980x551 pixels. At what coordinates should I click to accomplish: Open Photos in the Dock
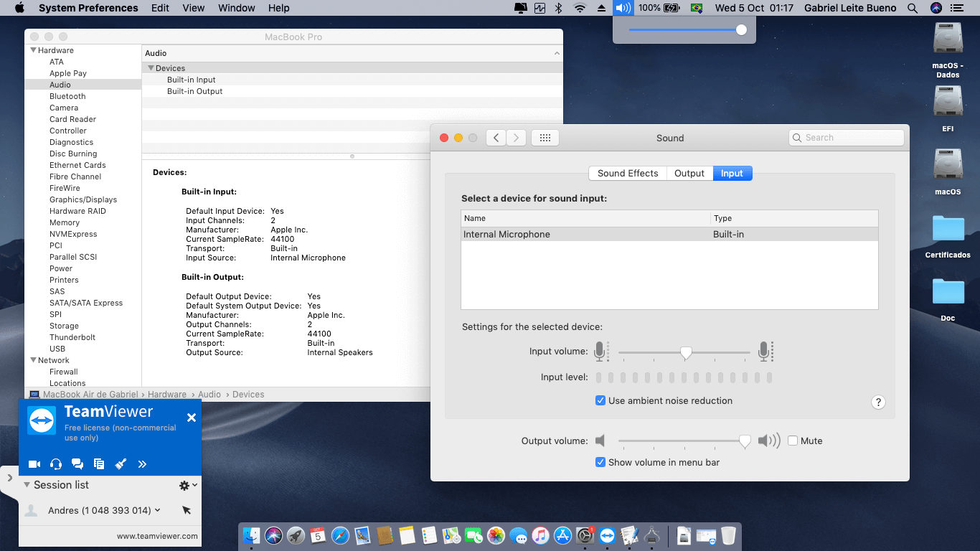coord(496,535)
